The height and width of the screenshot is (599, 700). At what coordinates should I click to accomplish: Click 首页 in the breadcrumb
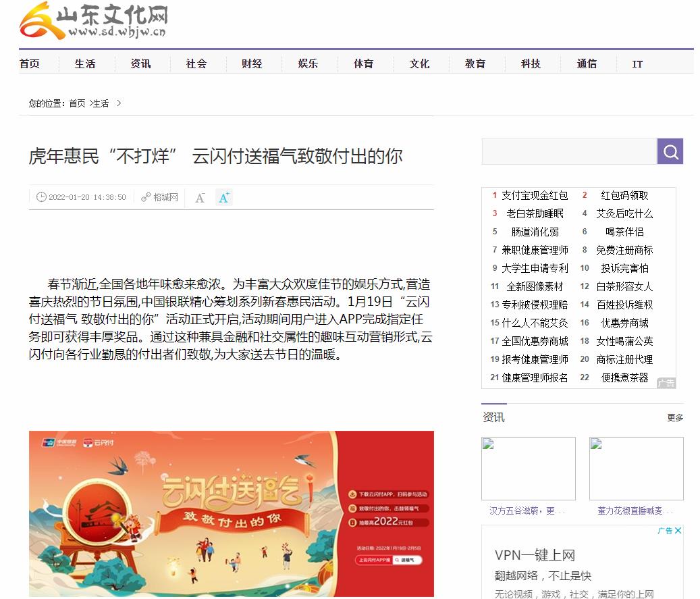77,103
